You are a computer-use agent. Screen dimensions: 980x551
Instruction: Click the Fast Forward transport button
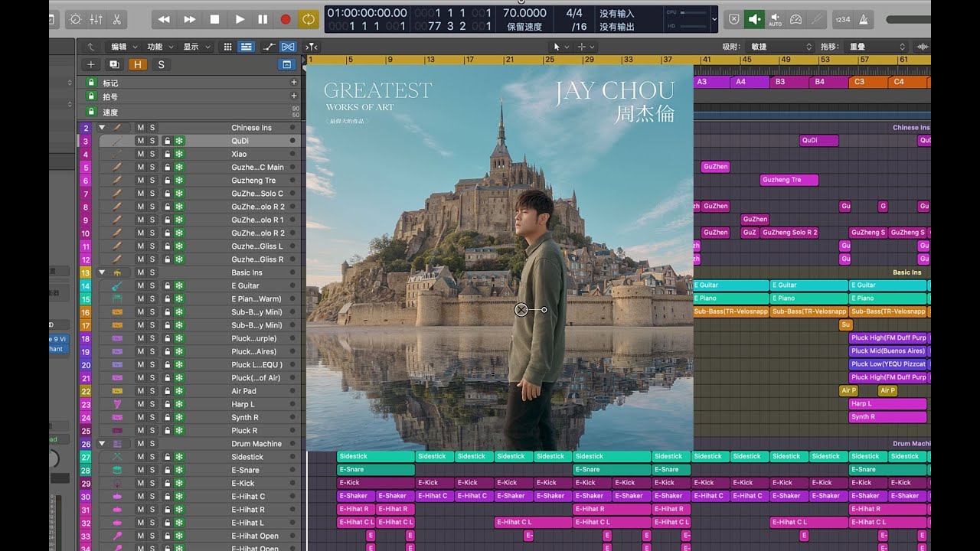[189, 19]
